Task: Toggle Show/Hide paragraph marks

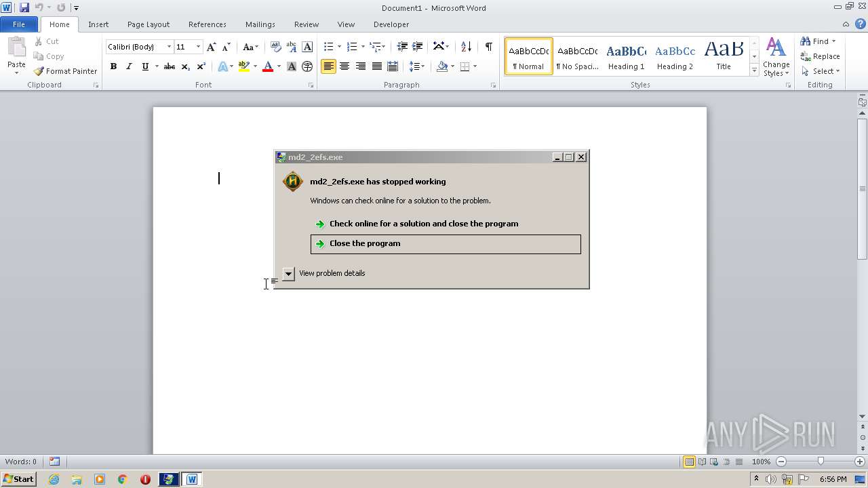Action: (x=488, y=47)
